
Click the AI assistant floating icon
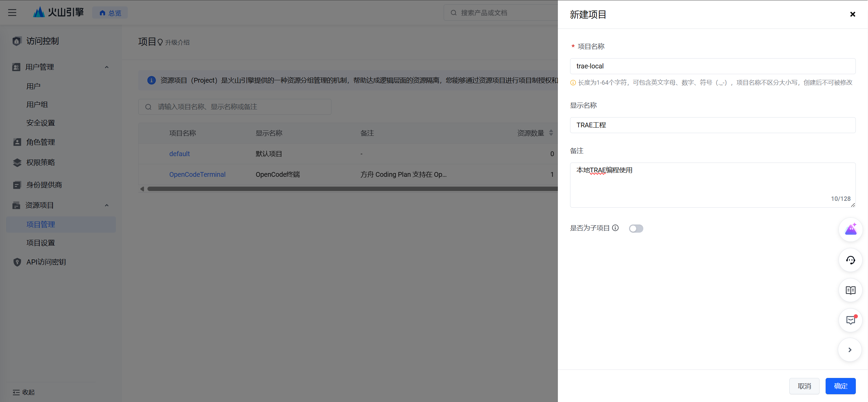click(850, 230)
